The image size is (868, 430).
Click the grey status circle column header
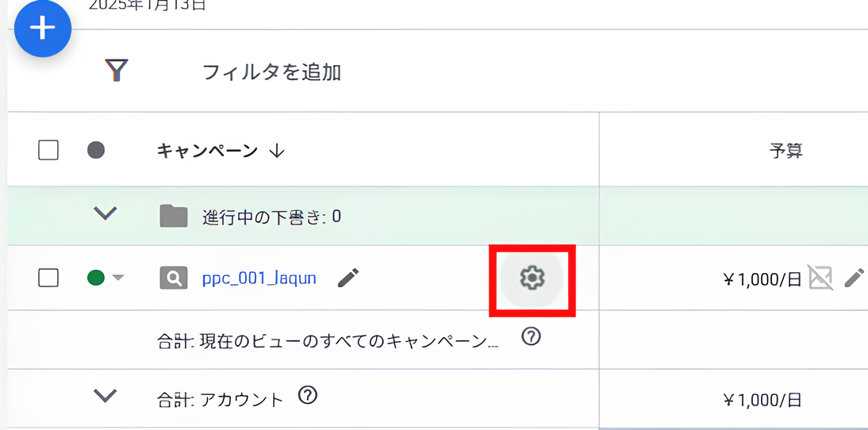[x=96, y=150]
